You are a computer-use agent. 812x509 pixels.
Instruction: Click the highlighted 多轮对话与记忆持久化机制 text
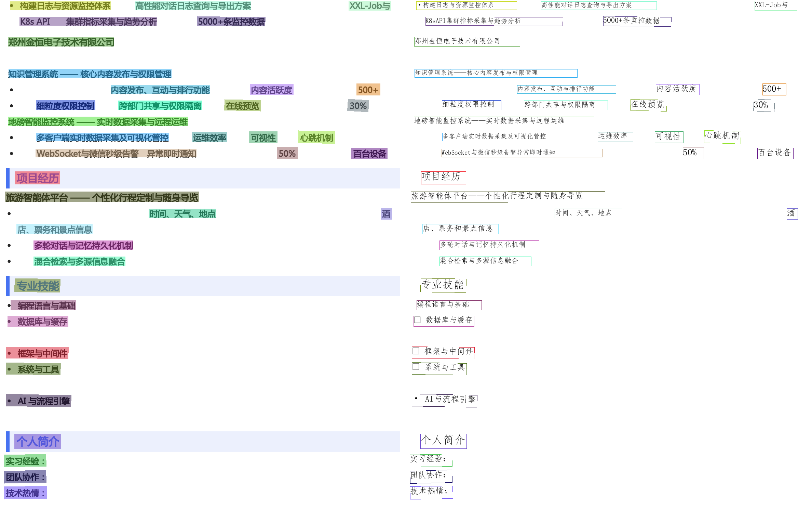click(83, 245)
